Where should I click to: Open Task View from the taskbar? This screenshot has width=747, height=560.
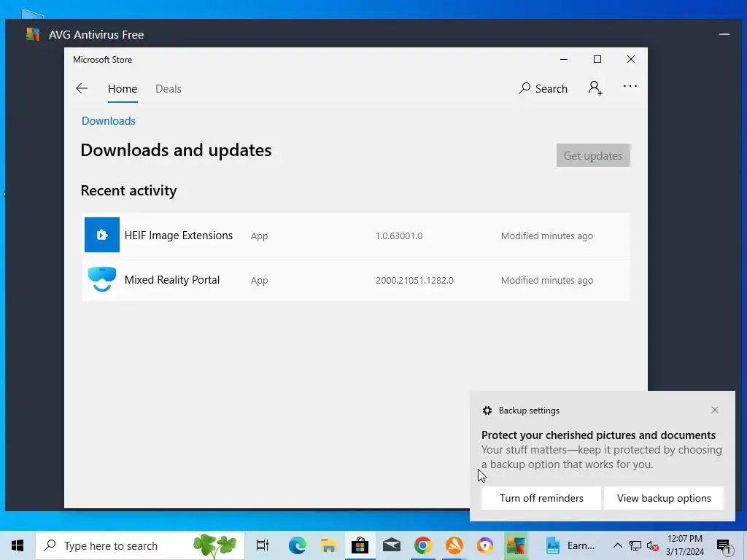pos(263,545)
